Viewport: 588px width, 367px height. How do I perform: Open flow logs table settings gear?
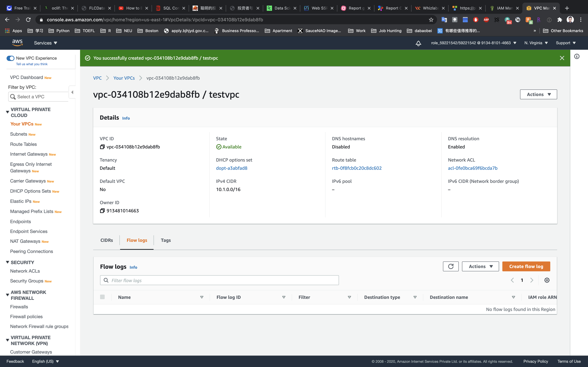547,280
